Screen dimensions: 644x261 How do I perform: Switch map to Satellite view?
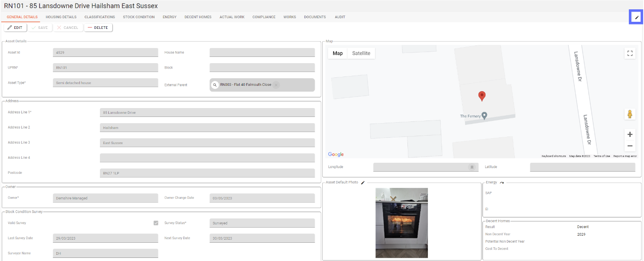click(x=361, y=53)
